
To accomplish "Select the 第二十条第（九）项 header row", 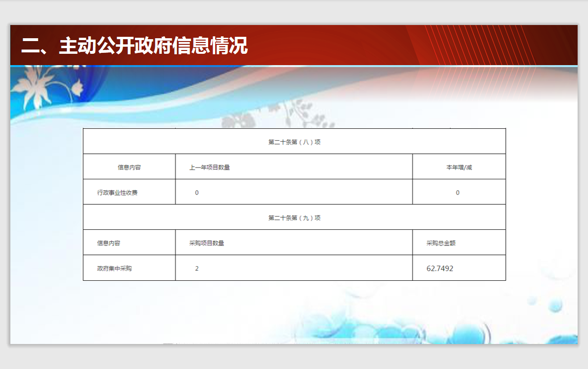I will (x=294, y=218).
